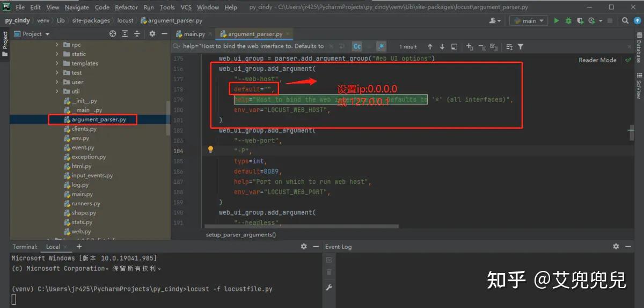The image size is (644, 308).
Task: Open Search Everywhere magnifier icon
Action: (626, 21)
